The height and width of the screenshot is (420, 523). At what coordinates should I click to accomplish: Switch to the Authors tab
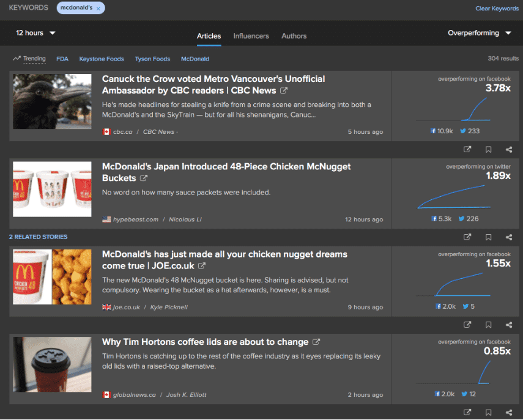(294, 35)
